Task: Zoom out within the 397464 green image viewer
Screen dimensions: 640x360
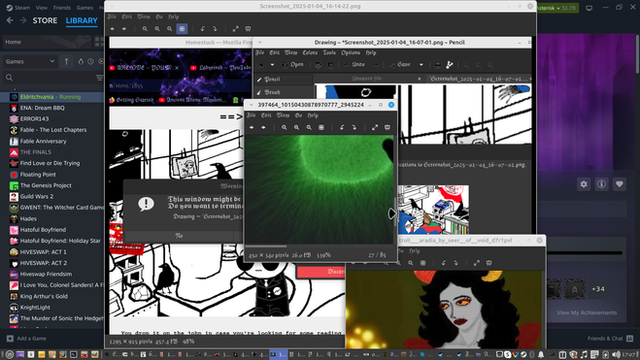Action: (296, 127)
